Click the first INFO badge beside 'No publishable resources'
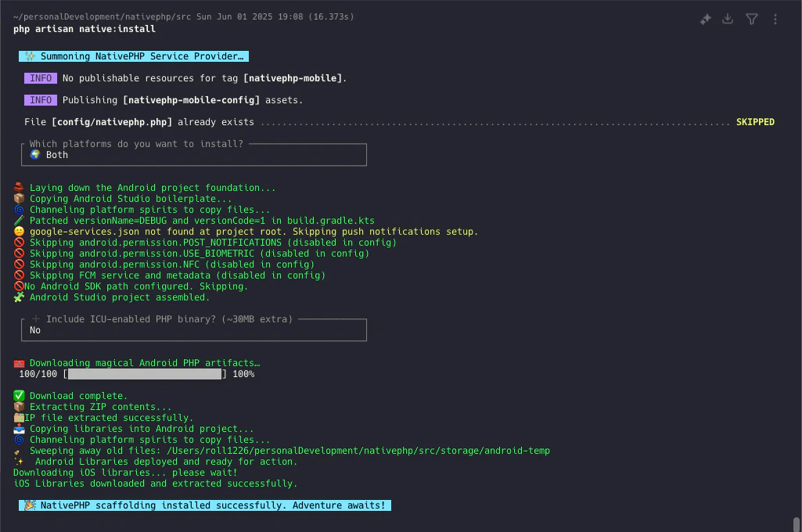Viewport: 802px width, 532px height. tap(41, 78)
